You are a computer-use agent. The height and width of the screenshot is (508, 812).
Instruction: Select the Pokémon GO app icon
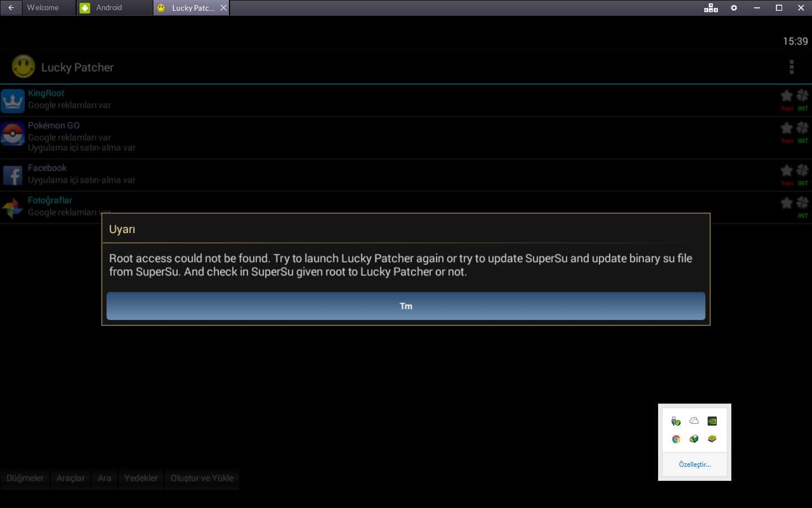point(12,134)
